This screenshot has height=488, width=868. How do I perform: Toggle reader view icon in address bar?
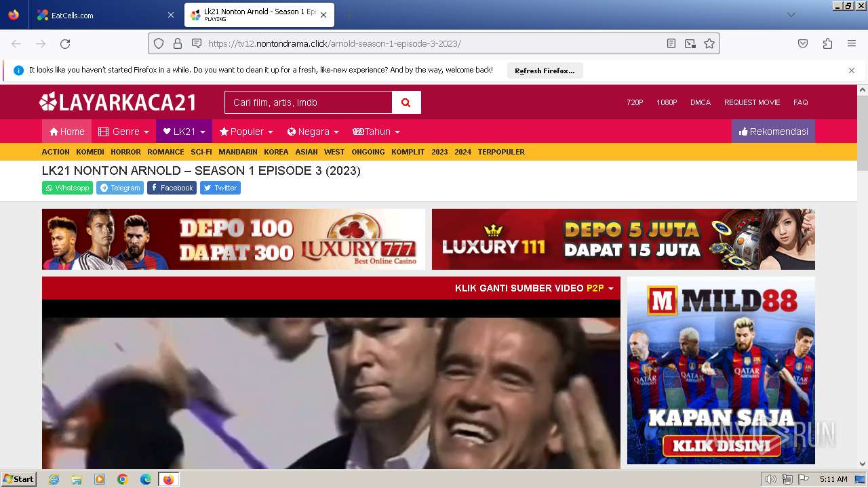click(671, 43)
